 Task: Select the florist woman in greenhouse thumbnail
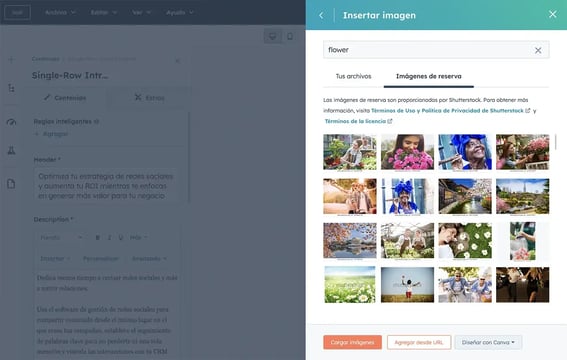coord(350,152)
